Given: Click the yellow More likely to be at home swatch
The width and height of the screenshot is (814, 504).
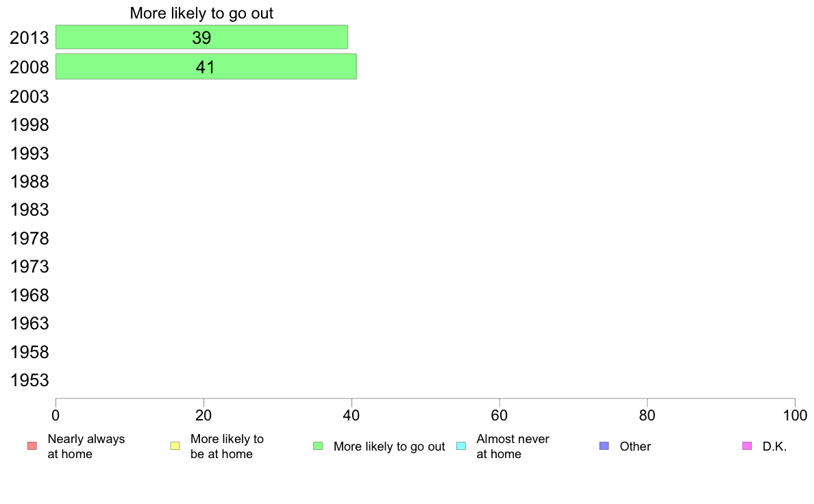Looking at the screenshot, I should (175, 446).
